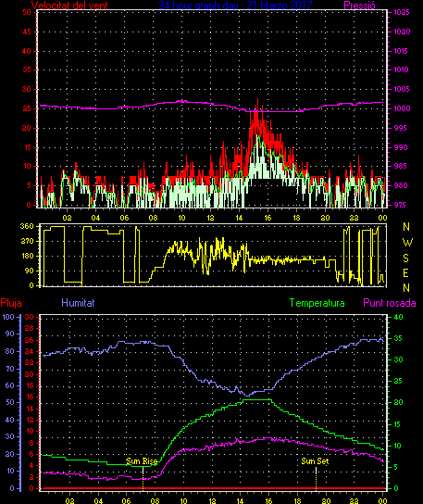Click the 'W' compass label
The height and width of the screenshot is (504, 423).
coord(407,243)
